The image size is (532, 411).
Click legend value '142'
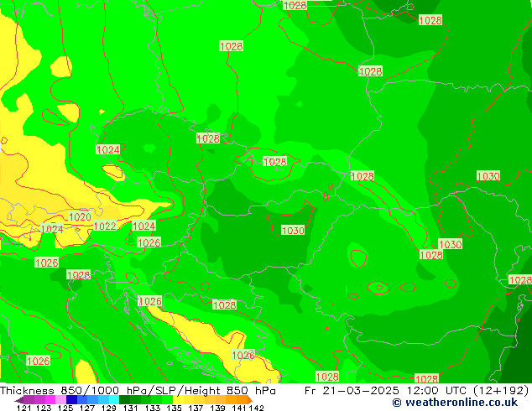click(257, 408)
